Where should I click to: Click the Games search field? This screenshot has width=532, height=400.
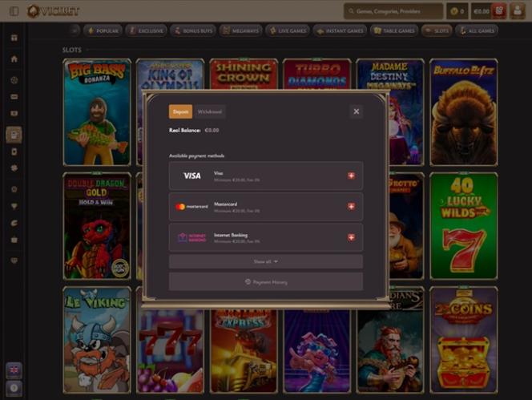click(393, 11)
